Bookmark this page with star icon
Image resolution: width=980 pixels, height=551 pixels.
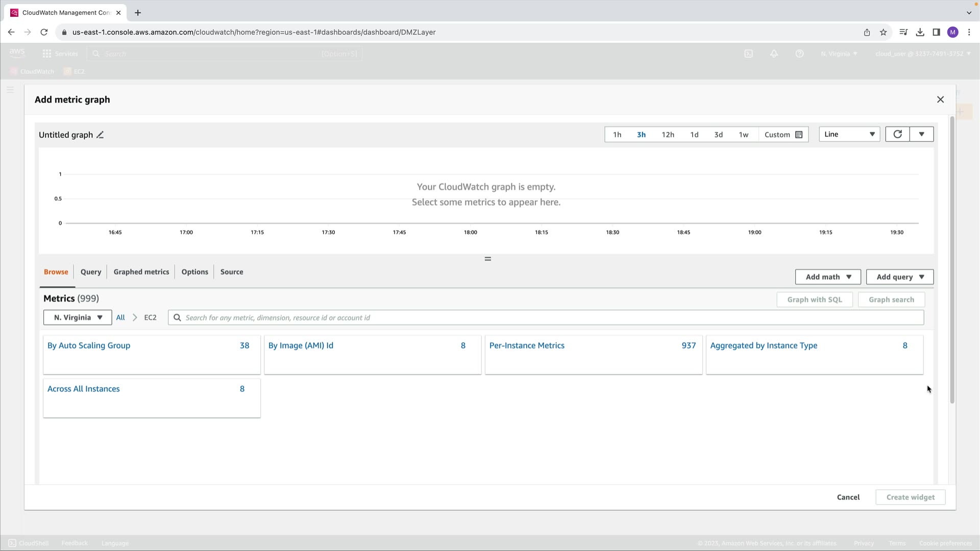[x=884, y=32]
